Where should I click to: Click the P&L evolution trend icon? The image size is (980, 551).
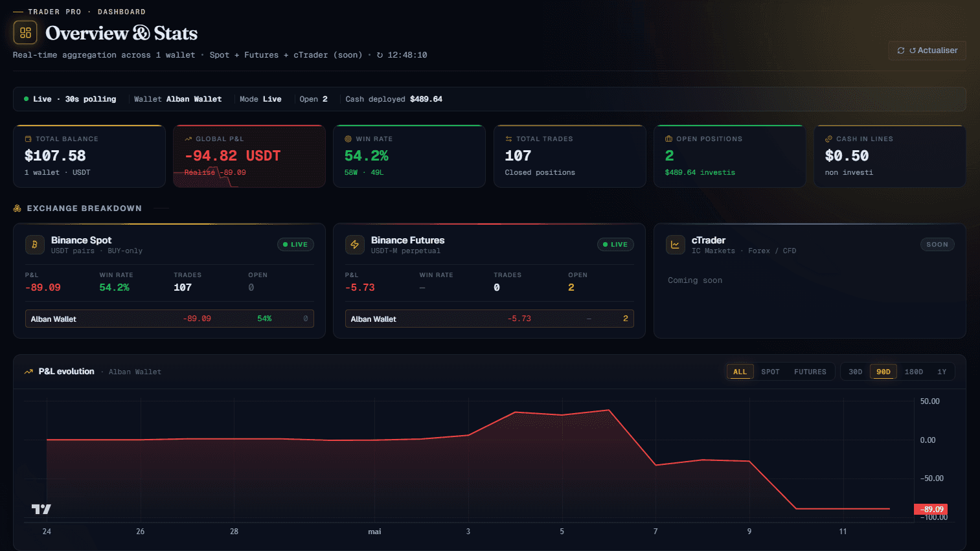[x=28, y=372]
